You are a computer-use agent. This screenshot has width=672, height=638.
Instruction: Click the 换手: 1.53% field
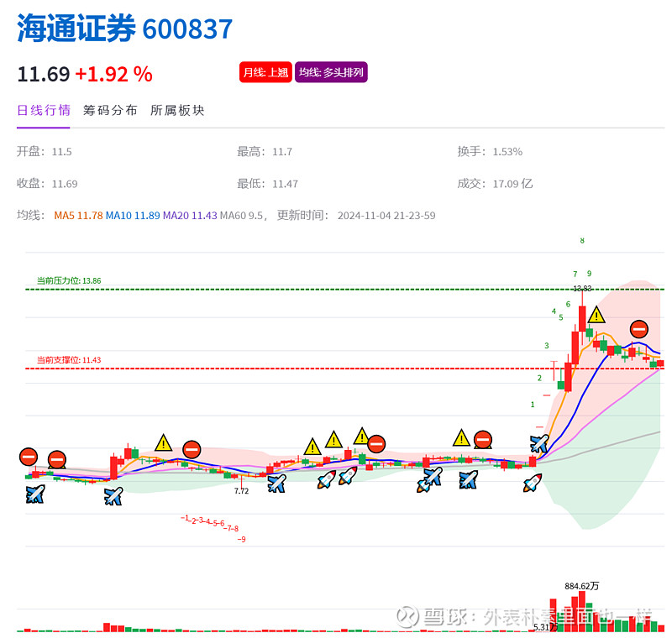(490, 152)
